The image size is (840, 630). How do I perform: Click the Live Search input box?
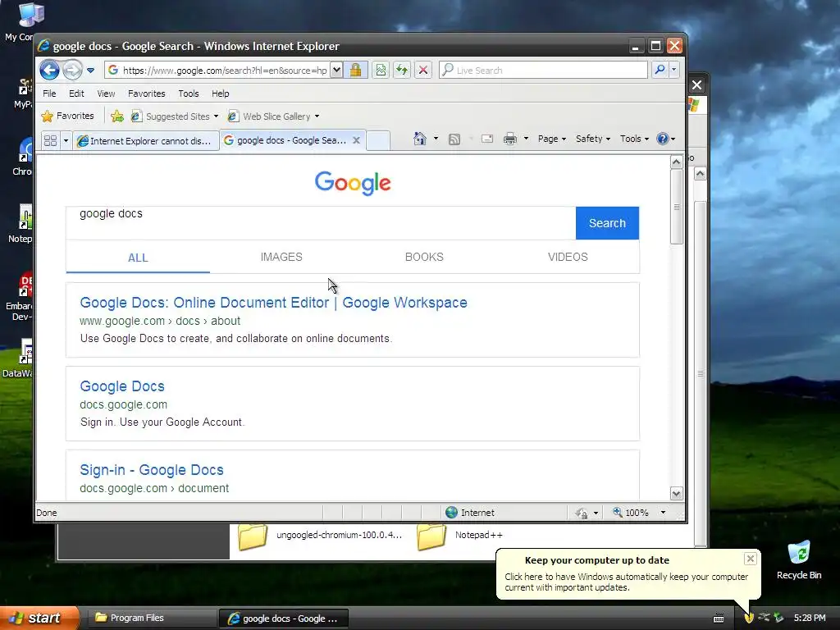[x=543, y=71]
